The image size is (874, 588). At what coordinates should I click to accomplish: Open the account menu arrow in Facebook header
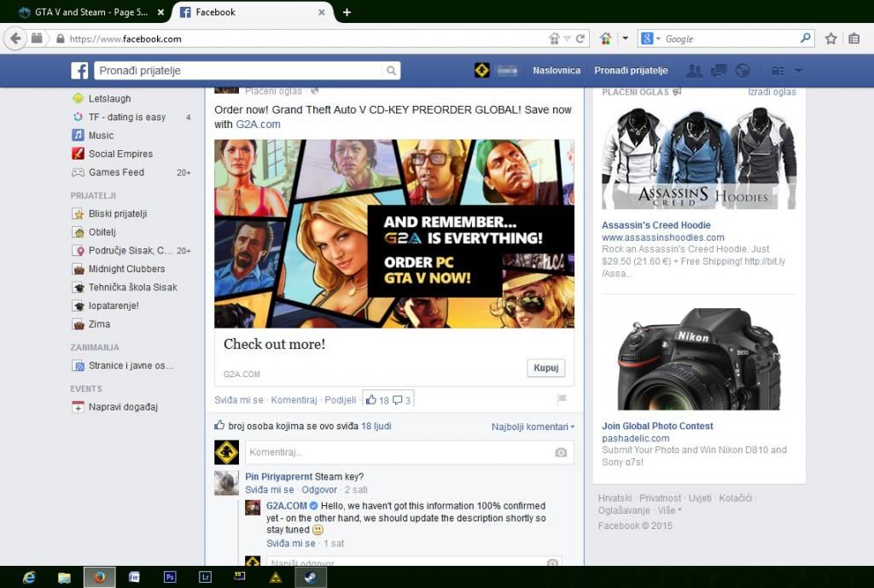click(x=798, y=71)
